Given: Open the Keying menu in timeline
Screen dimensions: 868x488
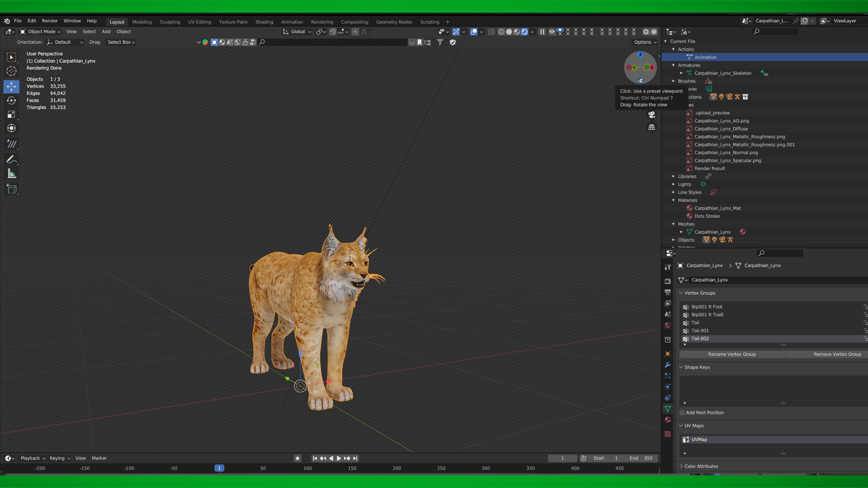Looking at the screenshot, I should tap(60, 458).
